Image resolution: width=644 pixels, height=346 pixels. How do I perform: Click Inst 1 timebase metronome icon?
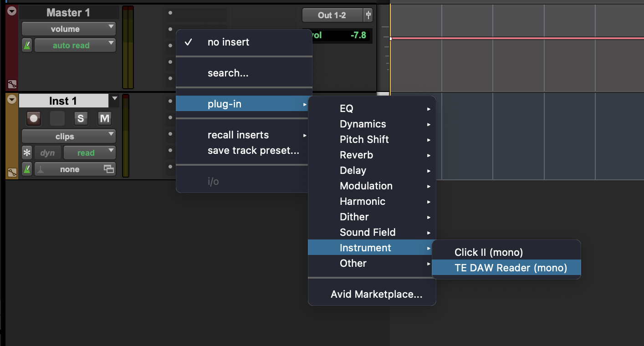pos(27,169)
